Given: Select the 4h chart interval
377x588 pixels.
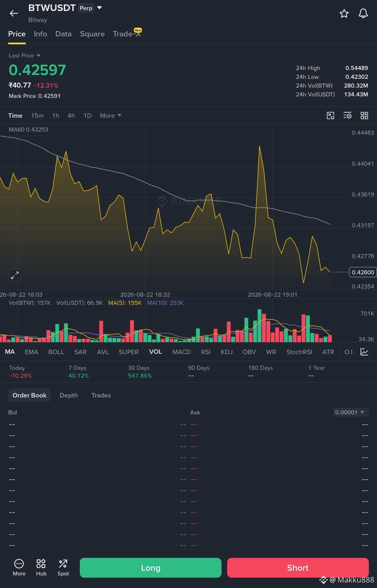Looking at the screenshot, I should pyautogui.click(x=71, y=116).
